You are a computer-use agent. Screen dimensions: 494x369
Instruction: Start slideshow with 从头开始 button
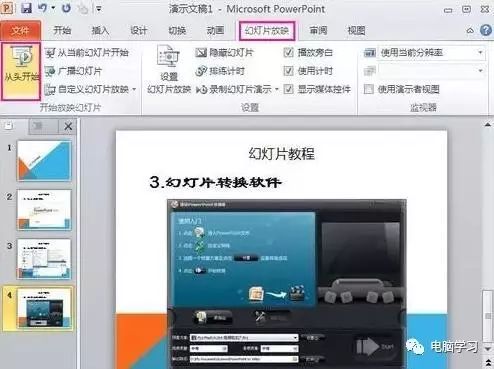(21, 71)
